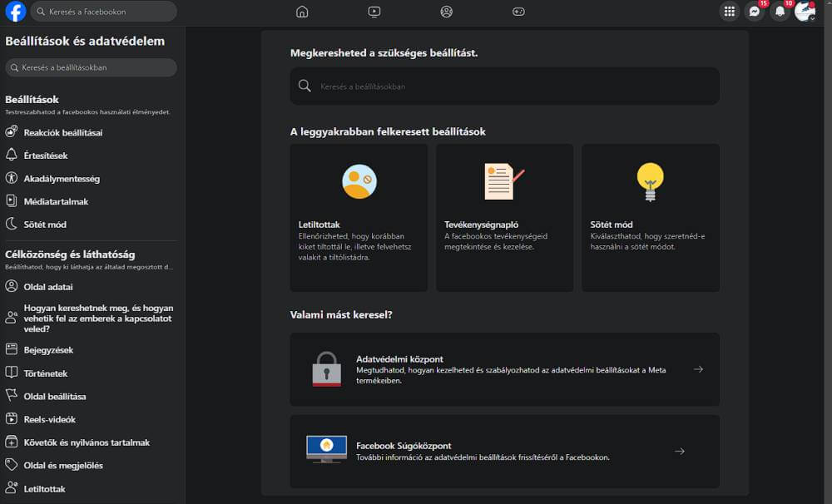Click the Oldal és megjelölés tag icon

[x=11, y=465]
